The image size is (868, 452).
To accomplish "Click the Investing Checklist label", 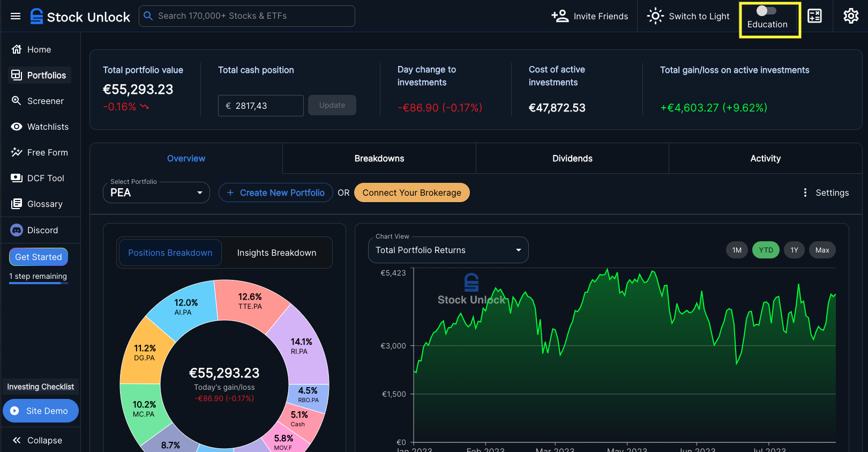I will [41, 387].
